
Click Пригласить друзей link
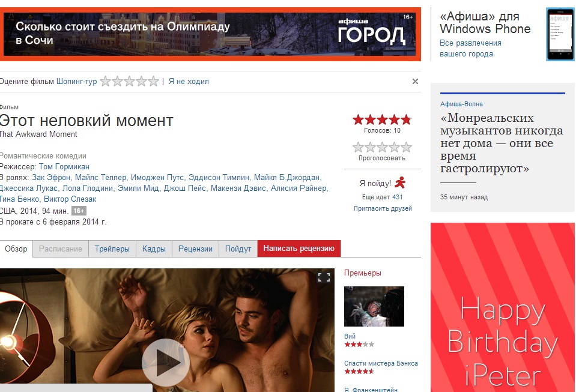pos(383,208)
